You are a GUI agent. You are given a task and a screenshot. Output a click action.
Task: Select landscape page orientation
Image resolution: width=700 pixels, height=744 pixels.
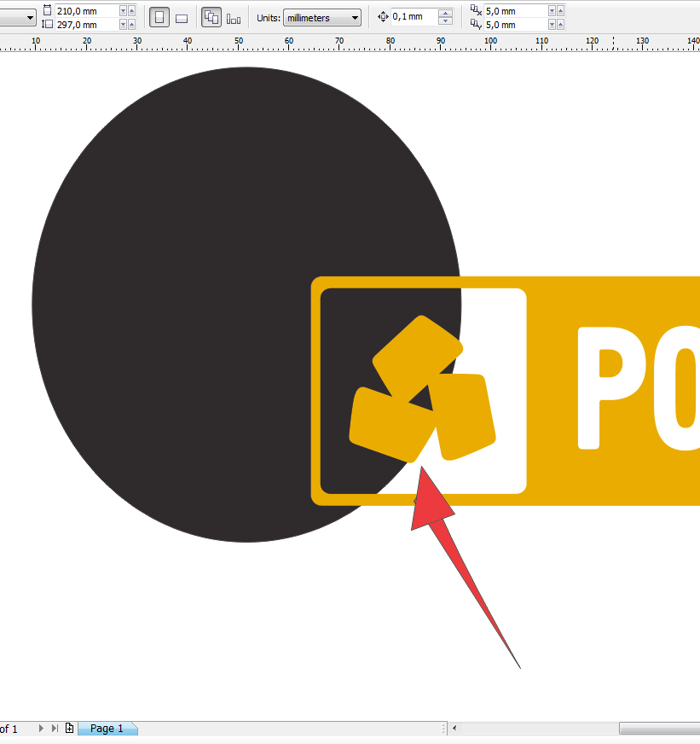coord(182,19)
